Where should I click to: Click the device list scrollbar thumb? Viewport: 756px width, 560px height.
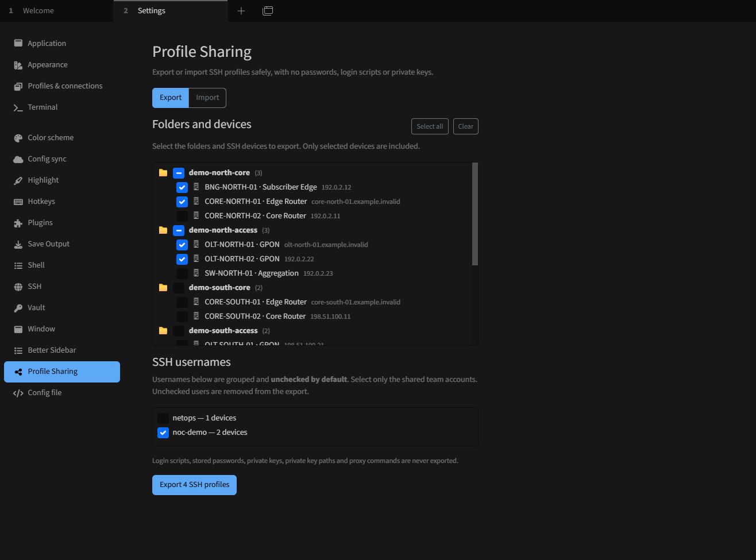tap(475, 214)
